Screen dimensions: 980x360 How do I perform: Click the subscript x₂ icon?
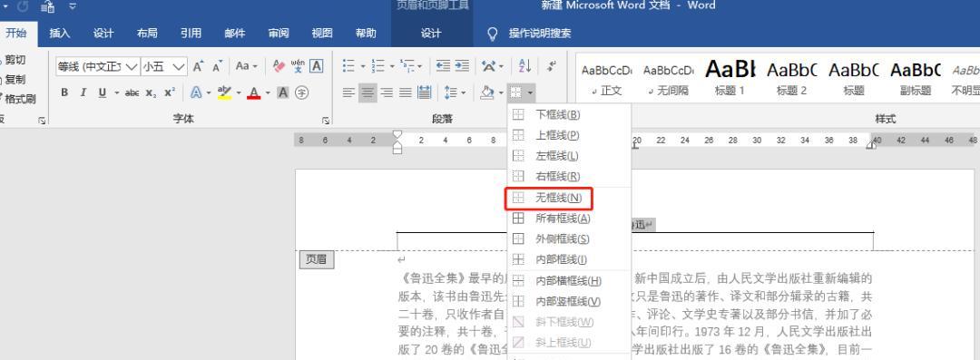(151, 92)
